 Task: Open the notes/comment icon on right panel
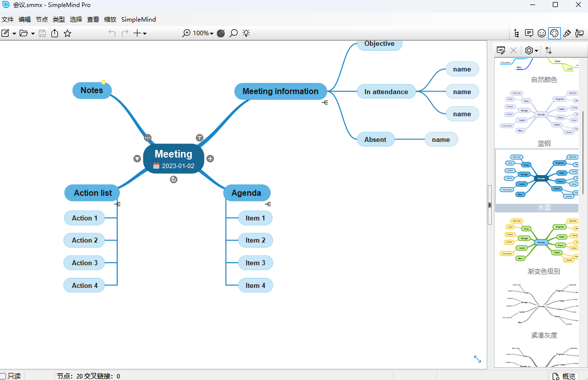tap(529, 33)
